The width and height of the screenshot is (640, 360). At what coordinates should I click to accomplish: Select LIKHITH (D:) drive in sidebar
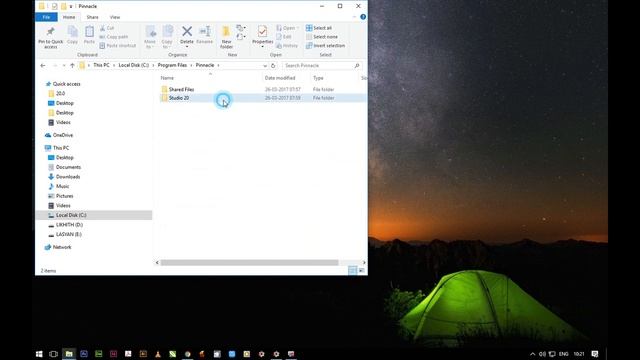pyautogui.click(x=69, y=225)
